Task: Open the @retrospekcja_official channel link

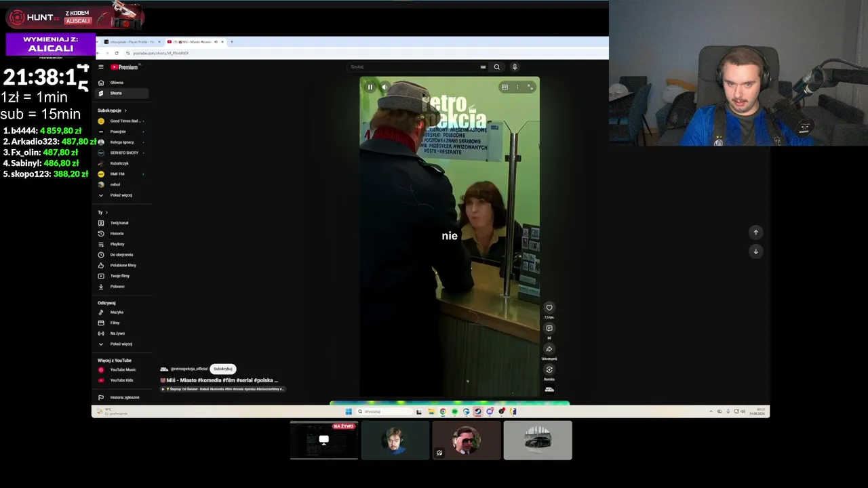Action: (x=189, y=369)
